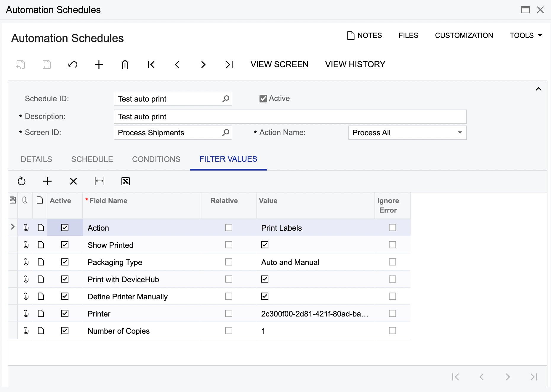
Task: Toggle the schedule Active checkbox
Action: (x=263, y=99)
